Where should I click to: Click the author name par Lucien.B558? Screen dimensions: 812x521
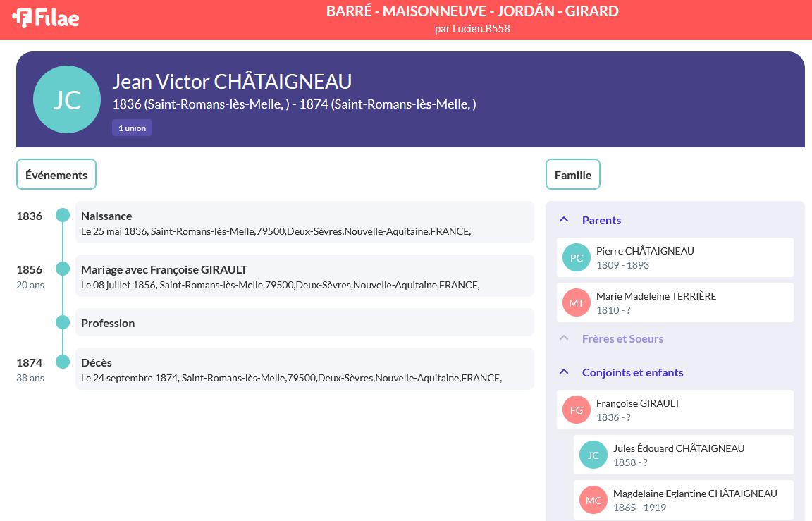click(472, 29)
